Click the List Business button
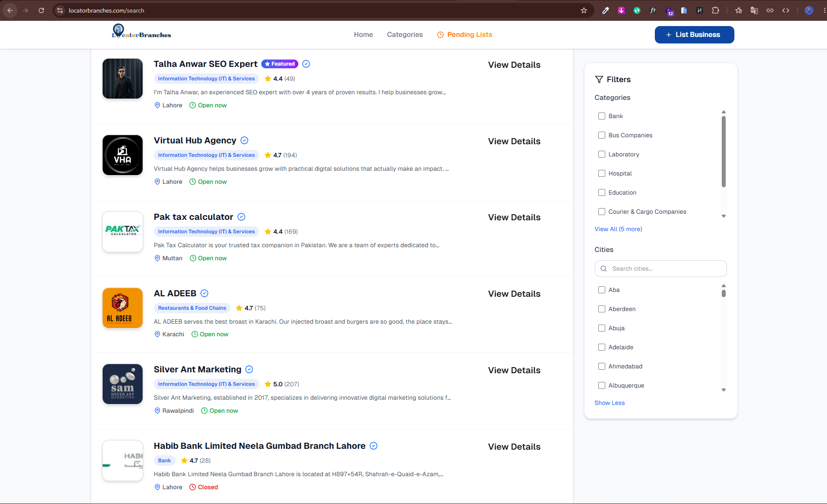This screenshot has width=827, height=504. tap(694, 35)
